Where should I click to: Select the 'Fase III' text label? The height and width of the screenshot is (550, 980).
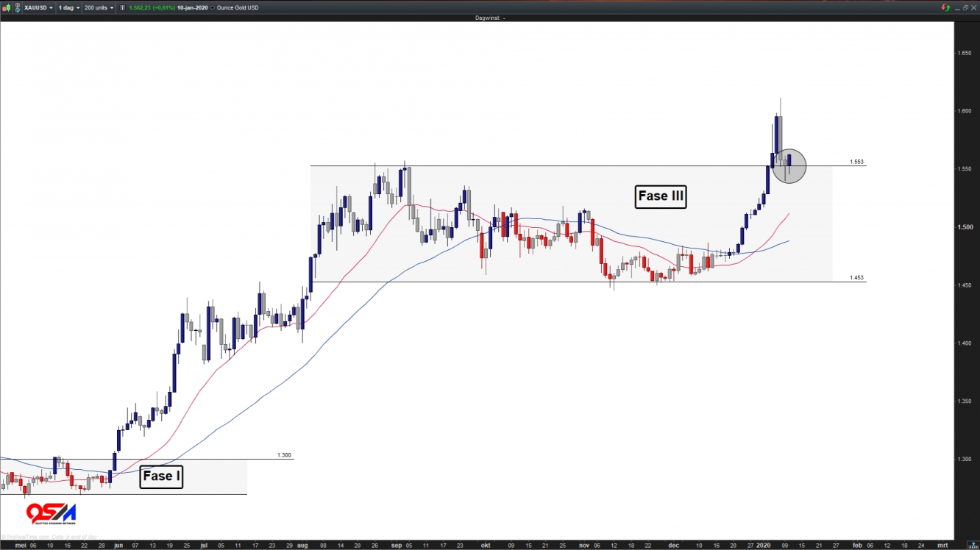pos(661,196)
